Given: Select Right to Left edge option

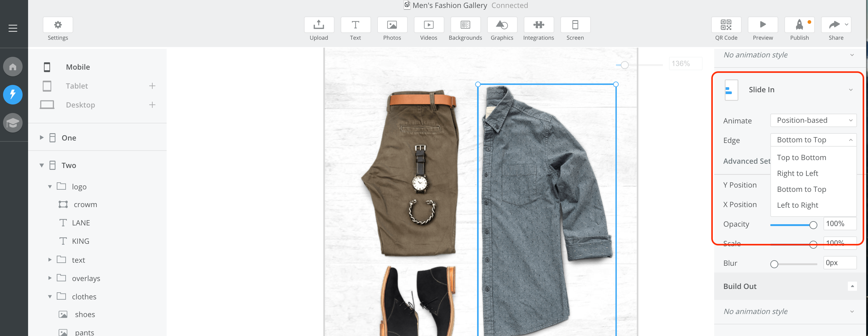Looking at the screenshot, I should click(797, 173).
